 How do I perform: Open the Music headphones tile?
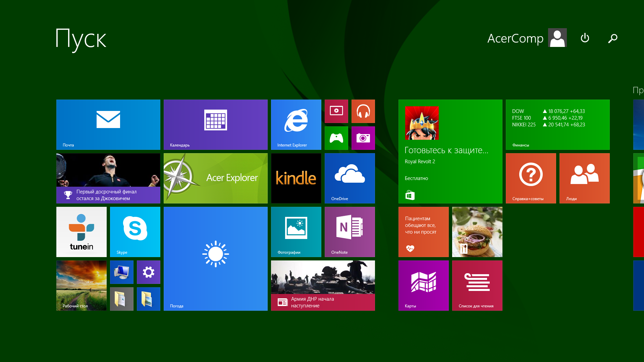363,111
